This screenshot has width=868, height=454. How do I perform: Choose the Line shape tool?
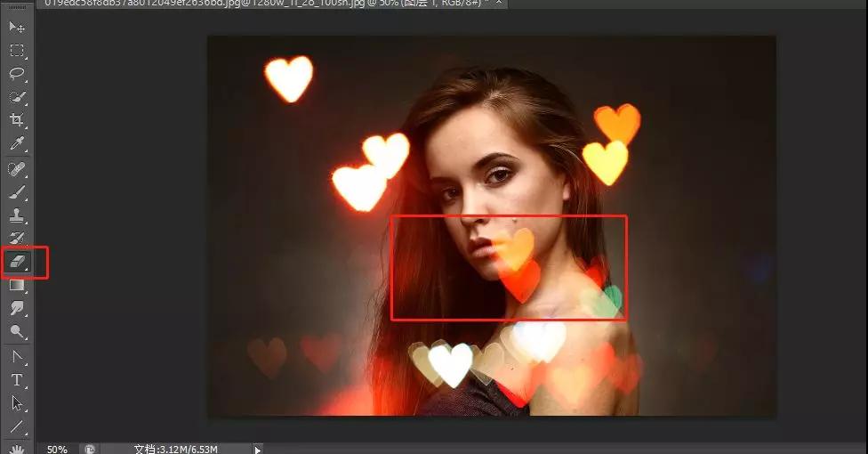click(x=17, y=426)
